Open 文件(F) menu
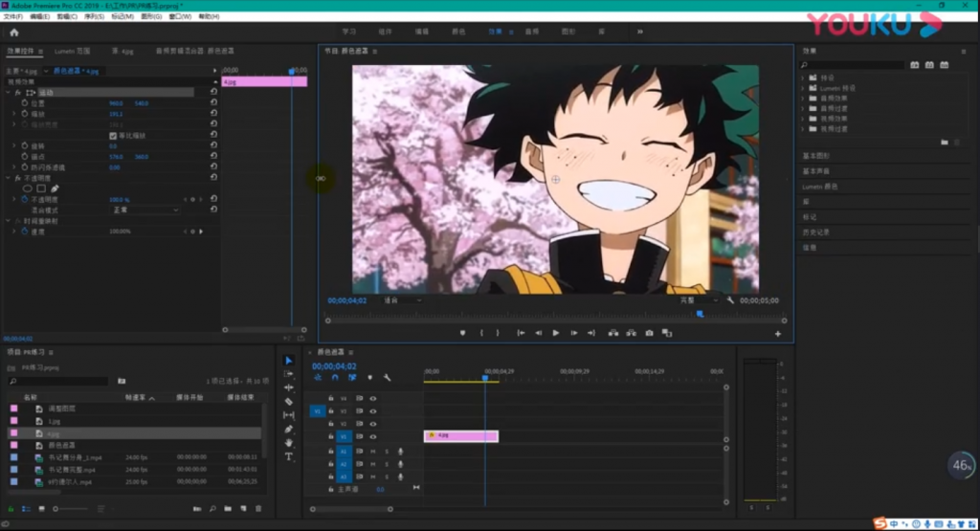 point(13,16)
